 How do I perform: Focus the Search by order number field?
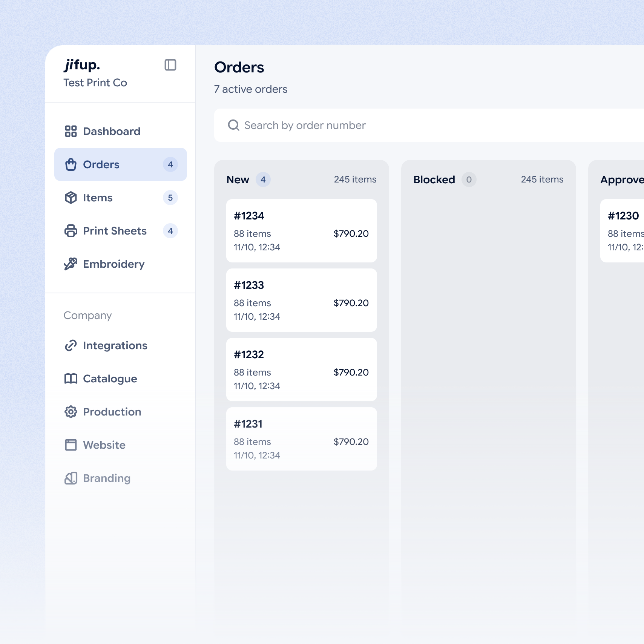pos(429,125)
